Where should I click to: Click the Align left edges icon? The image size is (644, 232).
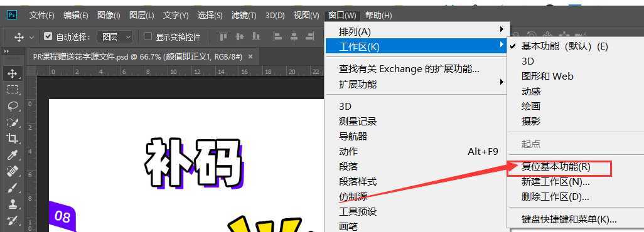coord(277,36)
